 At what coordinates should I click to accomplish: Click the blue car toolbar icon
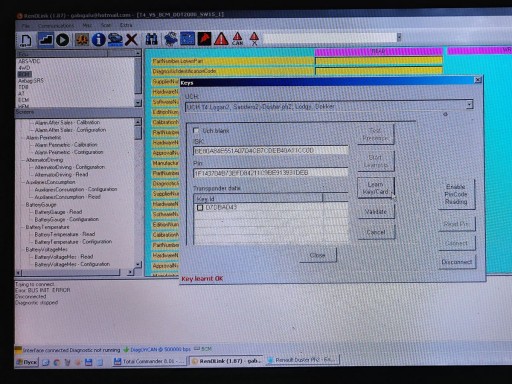click(x=115, y=40)
